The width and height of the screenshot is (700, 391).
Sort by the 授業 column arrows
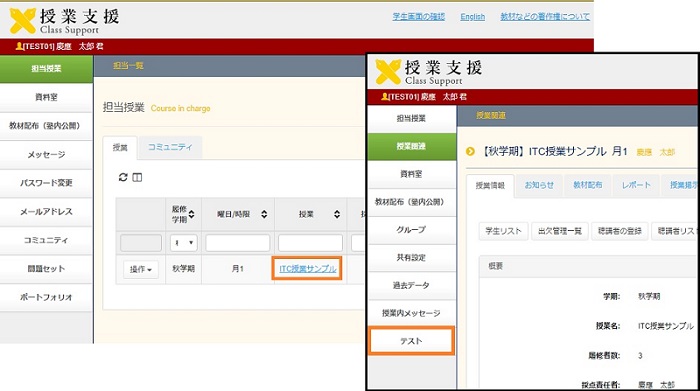(x=337, y=214)
